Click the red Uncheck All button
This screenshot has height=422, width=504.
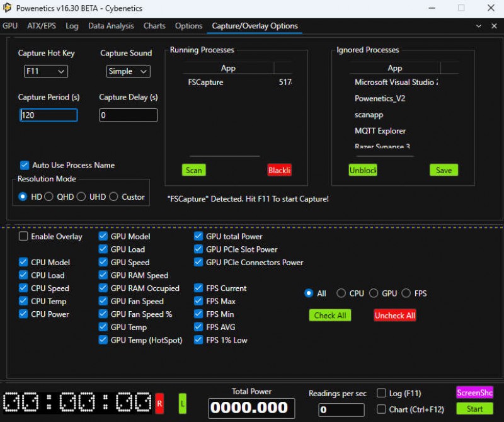click(x=394, y=316)
